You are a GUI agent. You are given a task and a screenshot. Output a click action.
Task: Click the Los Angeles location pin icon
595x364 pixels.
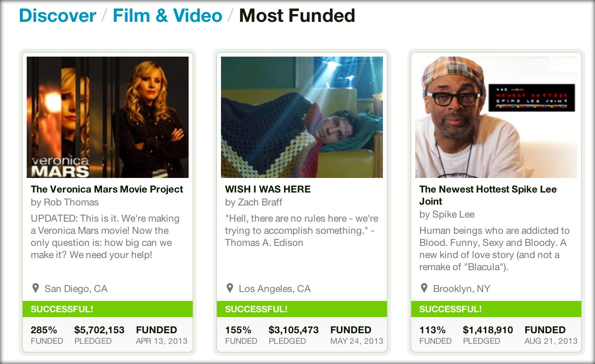click(230, 288)
